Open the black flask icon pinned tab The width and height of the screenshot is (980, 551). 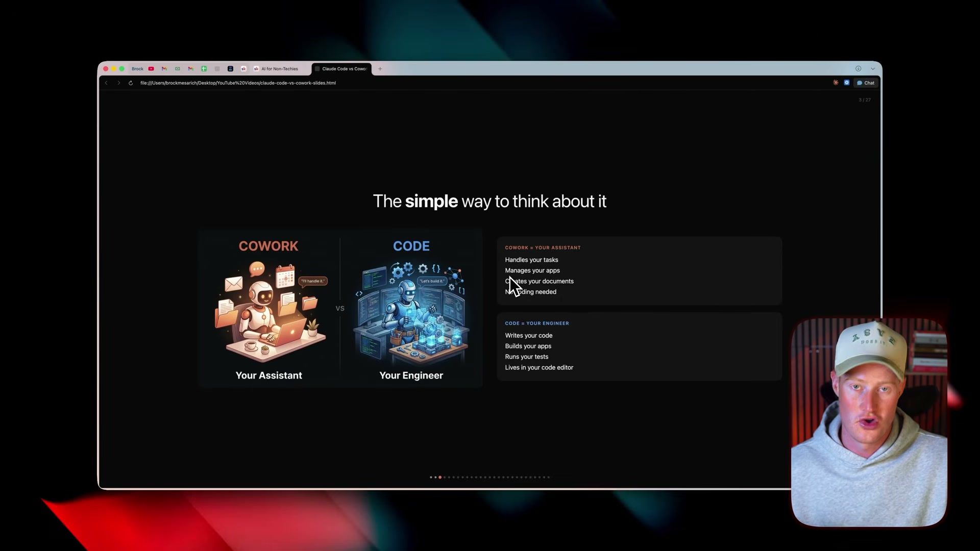[x=230, y=69]
